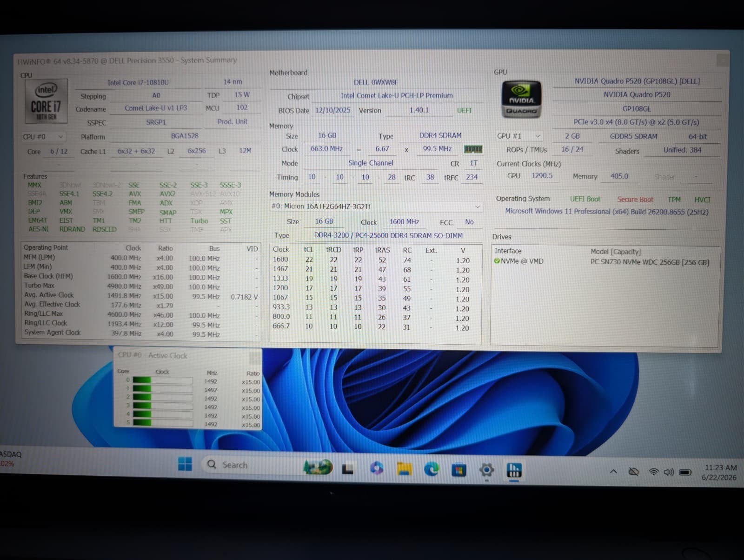The image size is (744, 560).
Task: Click the battery tray icon
Action: point(685,472)
